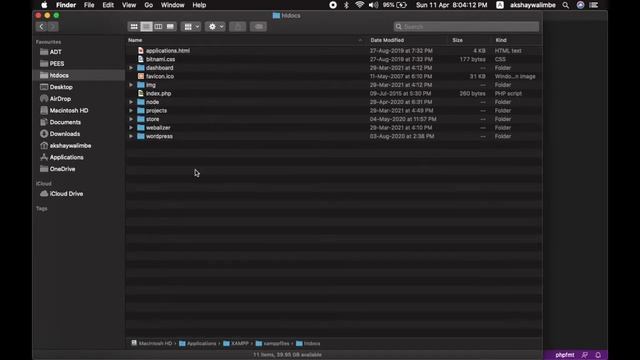The height and width of the screenshot is (360, 640).
Task: Expand the store folder
Action: coord(131,119)
